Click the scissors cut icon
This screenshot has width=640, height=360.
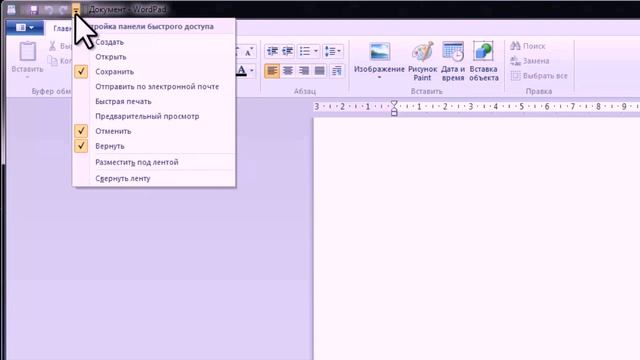pos(52,46)
